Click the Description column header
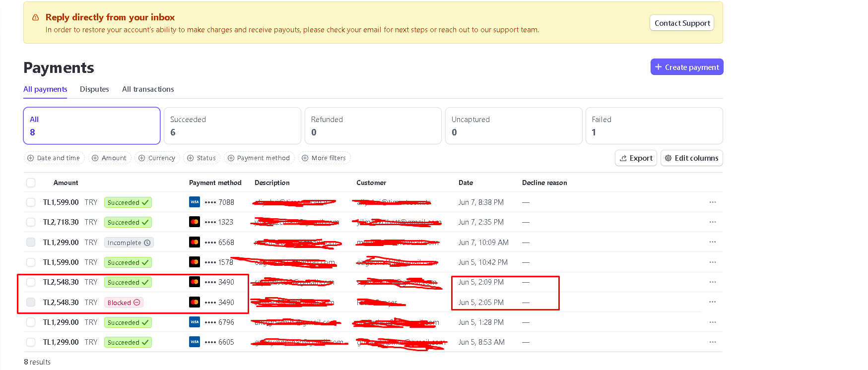The image size is (868, 370). pos(272,183)
